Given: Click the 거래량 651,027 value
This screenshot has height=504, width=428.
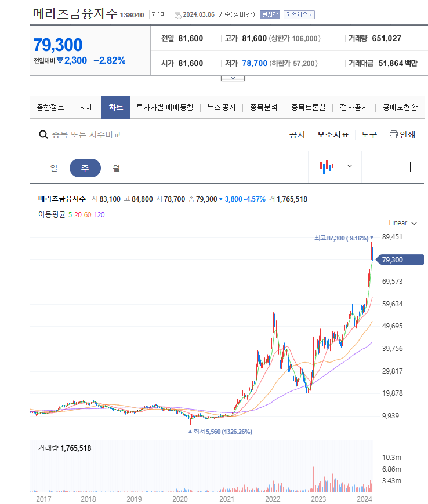Looking at the screenshot, I should (x=386, y=39).
